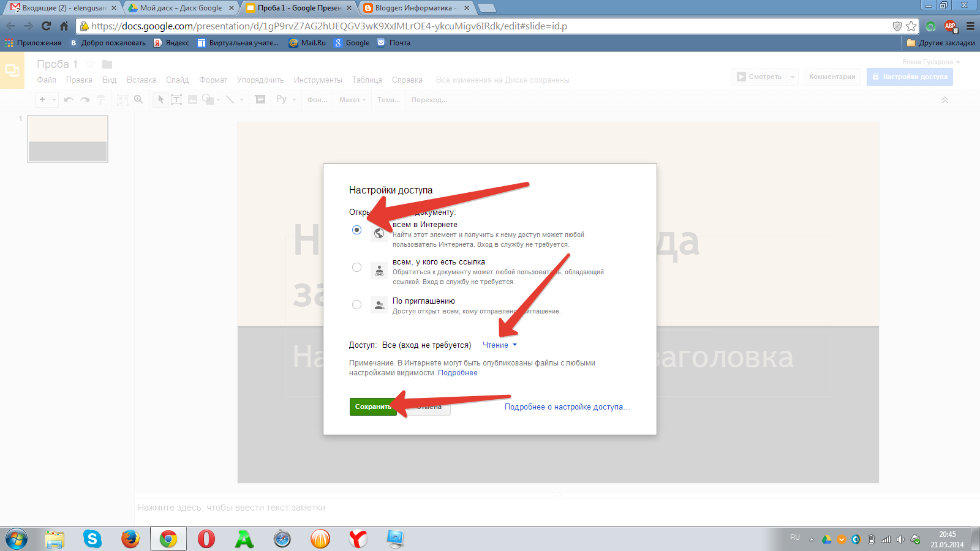Select the text box tool
The image size is (980, 551).
[176, 100]
